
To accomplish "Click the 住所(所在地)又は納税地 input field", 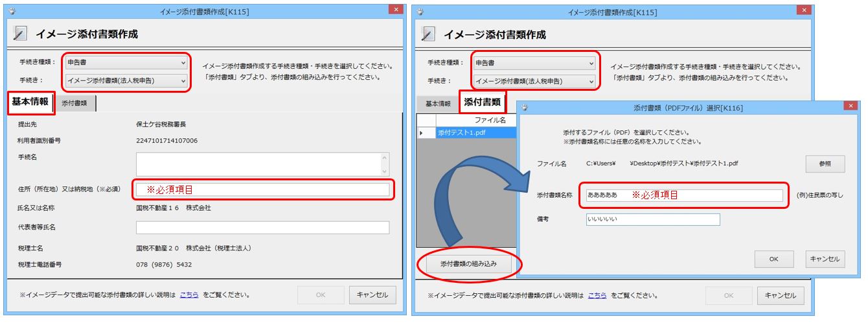I will 262,189.
